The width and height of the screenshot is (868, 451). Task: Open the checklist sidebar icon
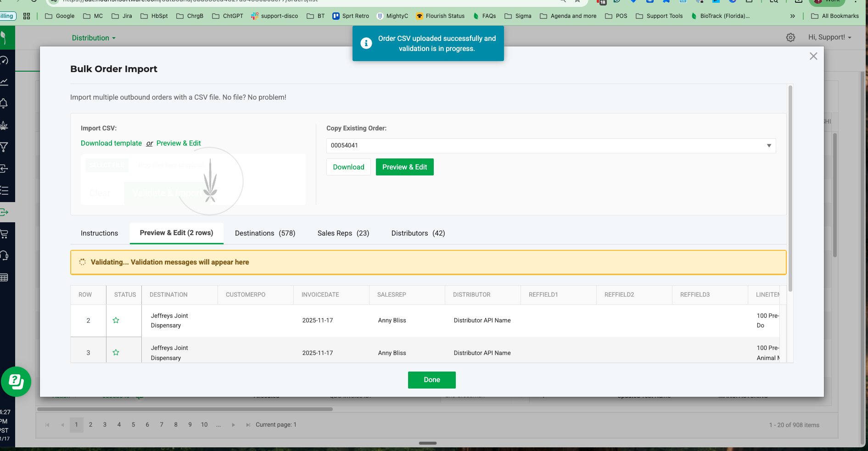pyautogui.click(x=4, y=190)
